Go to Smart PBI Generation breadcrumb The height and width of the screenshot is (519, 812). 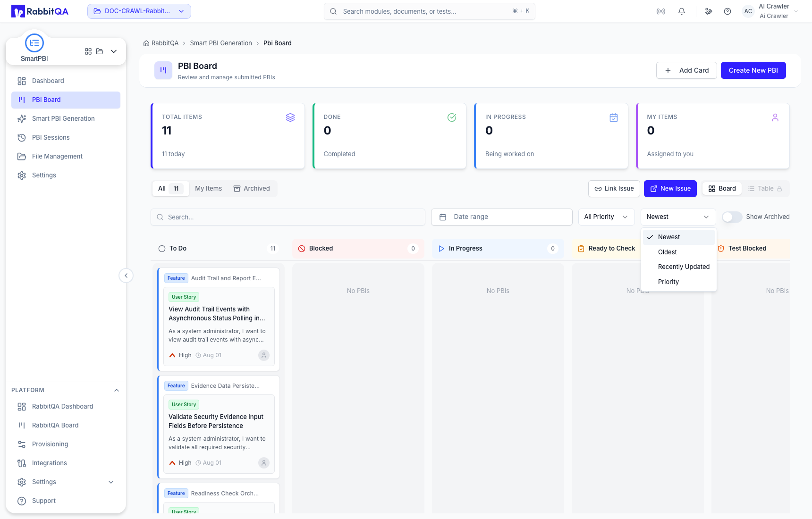point(221,43)
